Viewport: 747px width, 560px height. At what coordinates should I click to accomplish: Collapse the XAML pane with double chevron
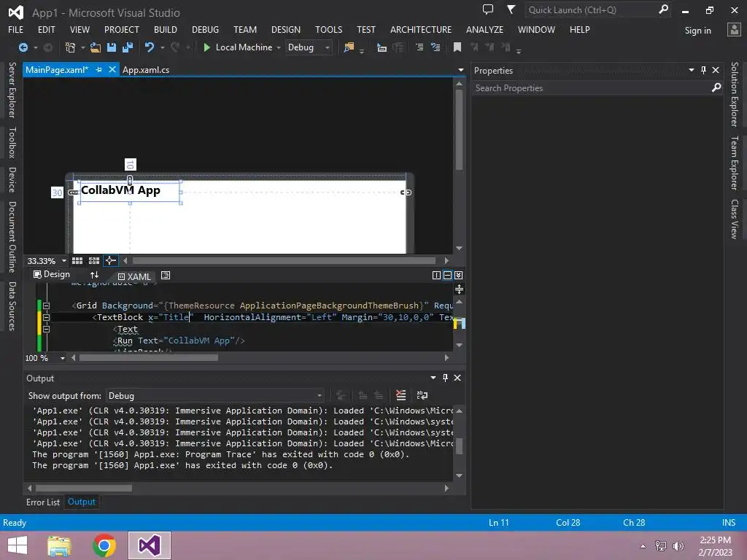point(458,275)
